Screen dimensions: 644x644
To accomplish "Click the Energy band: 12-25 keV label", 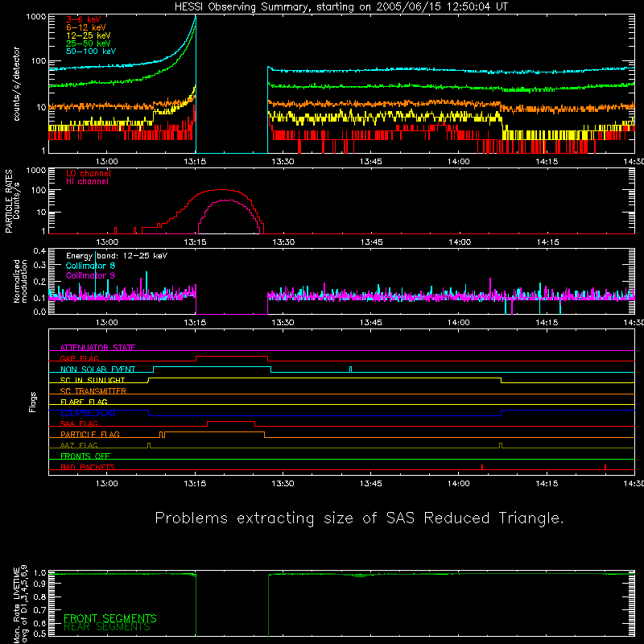I will (x=117, y=256).
